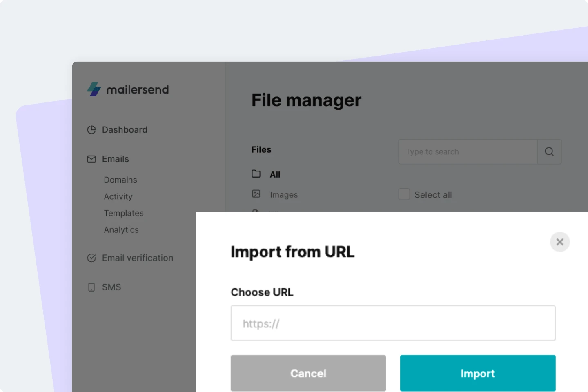Viewport: 588px width, 392px height.
Task: Go to Activity page
Action: [x=118, y=197]
